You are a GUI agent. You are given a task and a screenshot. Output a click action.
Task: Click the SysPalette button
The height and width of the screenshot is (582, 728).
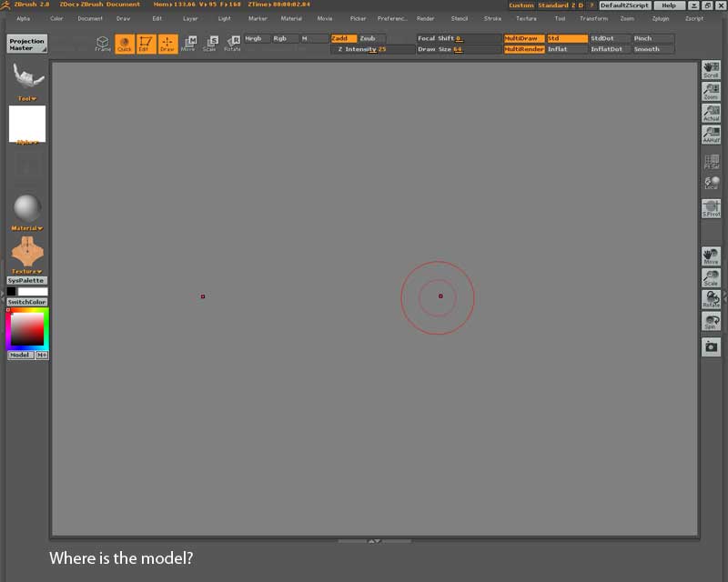pos(27,280)
